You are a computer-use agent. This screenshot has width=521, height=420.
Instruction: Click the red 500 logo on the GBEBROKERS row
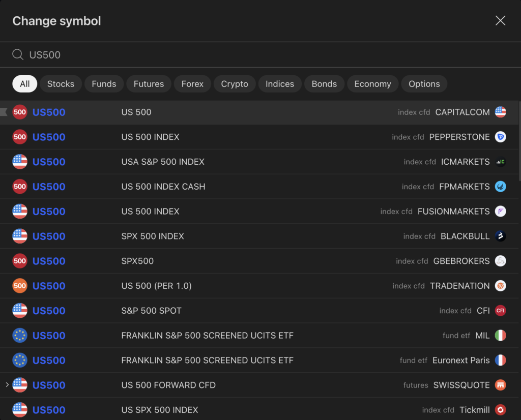pyautogui.click(x=20, y=261)
